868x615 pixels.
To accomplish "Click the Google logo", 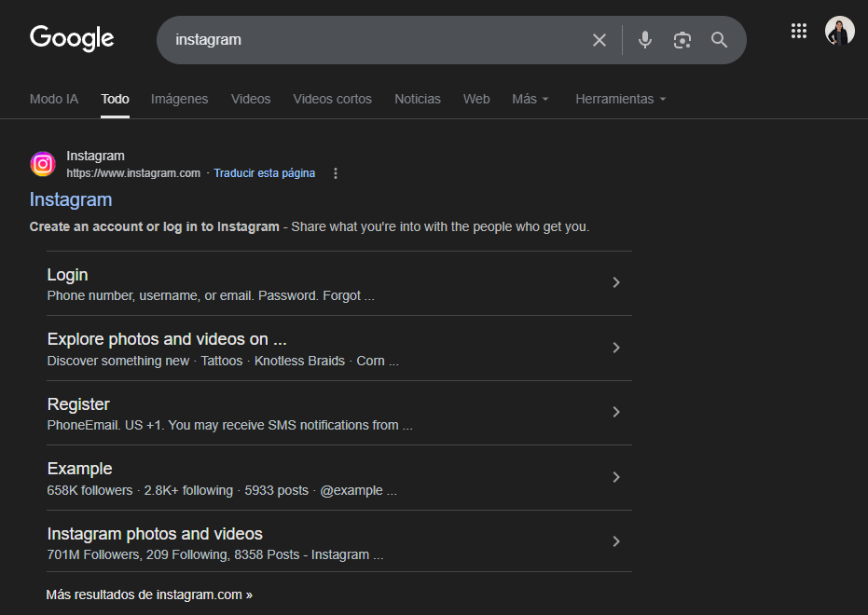I will (x=72, y=39).
